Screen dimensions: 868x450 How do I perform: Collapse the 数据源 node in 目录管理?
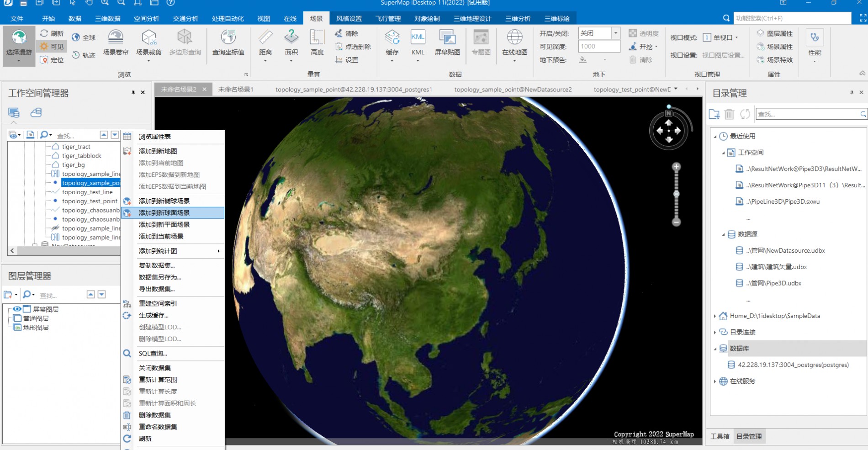click(723, 234)
